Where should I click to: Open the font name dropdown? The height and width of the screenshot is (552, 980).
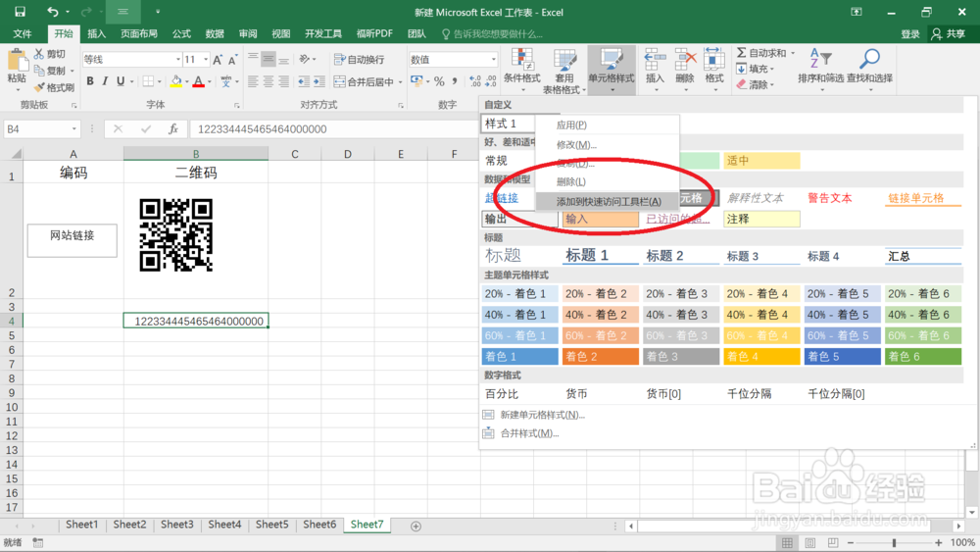[178, 60]
